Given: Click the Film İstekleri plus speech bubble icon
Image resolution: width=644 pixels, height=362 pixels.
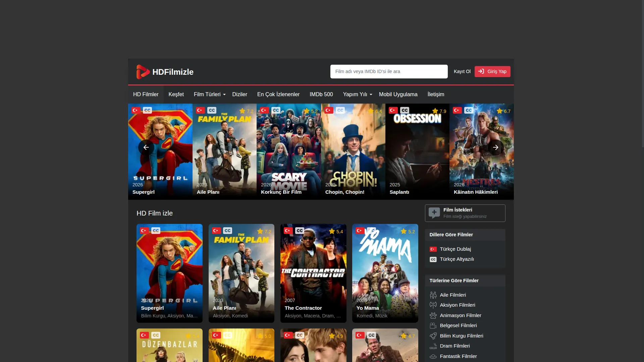Looking at the screenshot, I should tap(434, 213).
